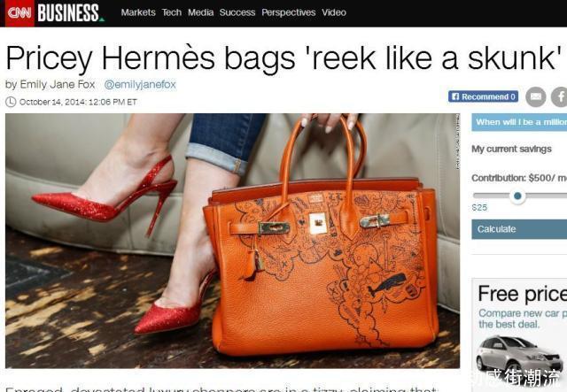This screenshot has height=392, width=567.
Task: Open the Perspectives section
Action: tap(289, 12)
